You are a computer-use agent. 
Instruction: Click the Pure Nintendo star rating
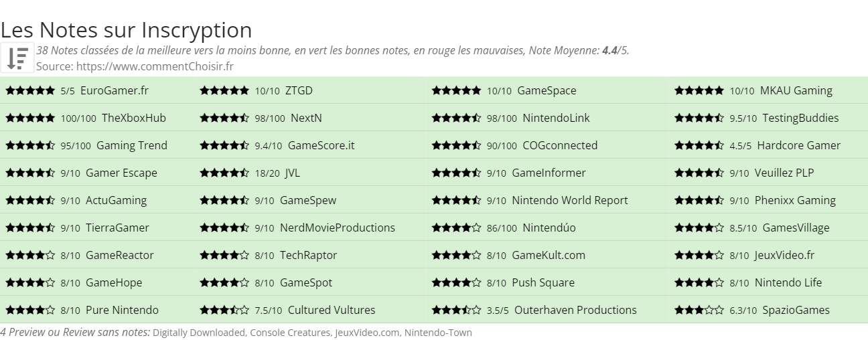30,310
